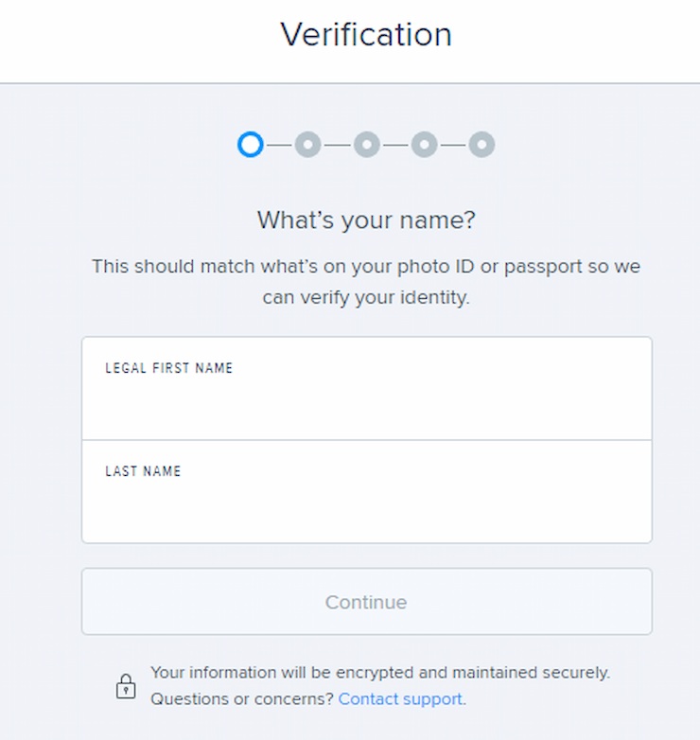Click the LAST NAME label text
700x740 pixels.
click(143, 471)
